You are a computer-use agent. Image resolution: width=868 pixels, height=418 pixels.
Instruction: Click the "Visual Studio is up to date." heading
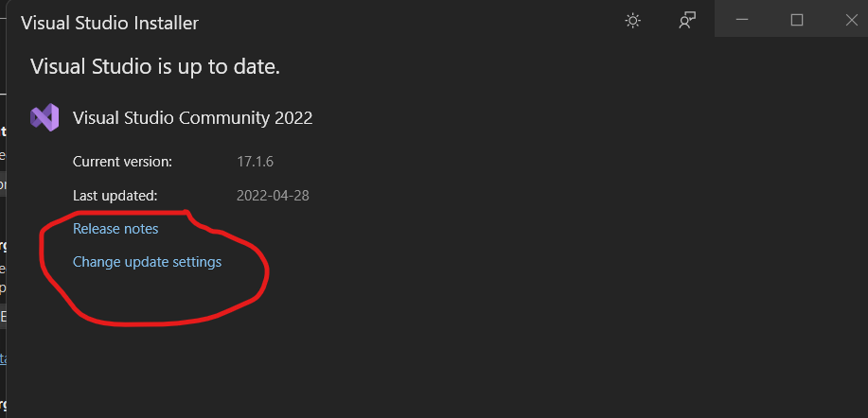(155, 66)
